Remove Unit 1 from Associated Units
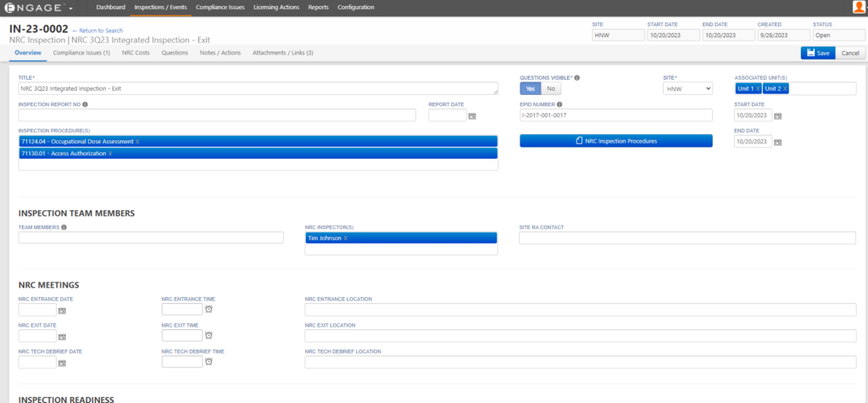The height and width of the screenshot is (403, 868). (x=757, y=89)
